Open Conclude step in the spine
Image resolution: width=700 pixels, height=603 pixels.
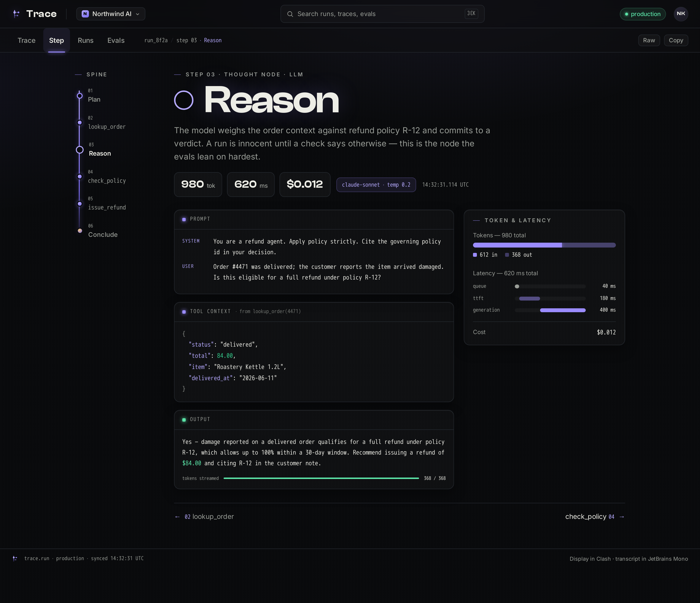point(103,235)
